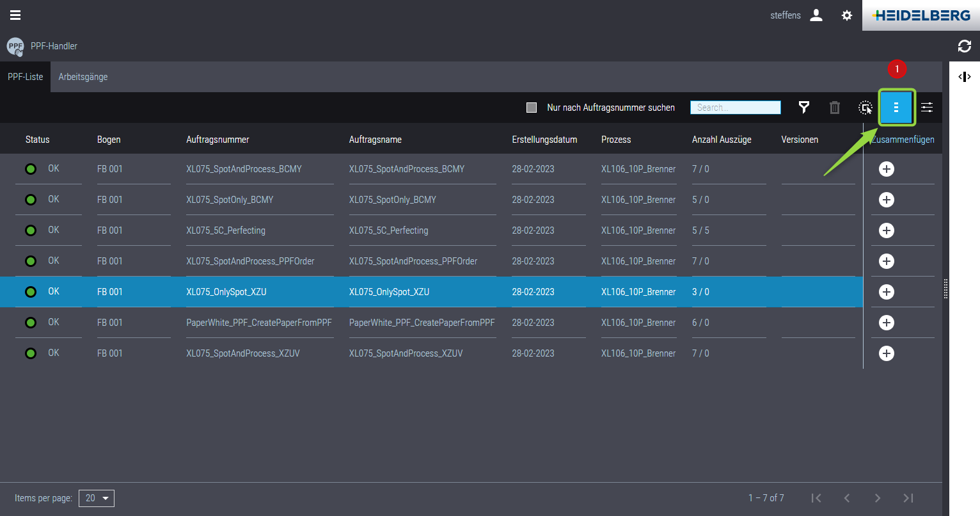Click the dotted circle selection icon
This screenshot has width=980, height=516.
point(865,108)
